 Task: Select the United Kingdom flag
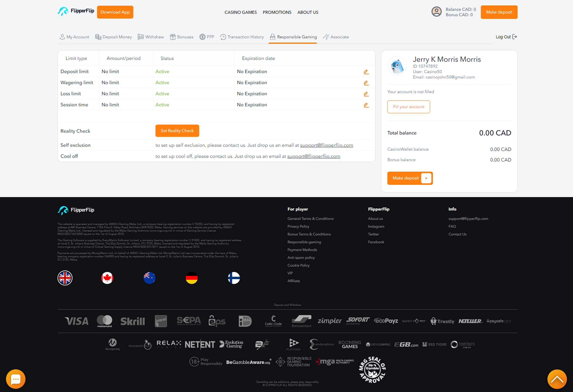point(65,278)
